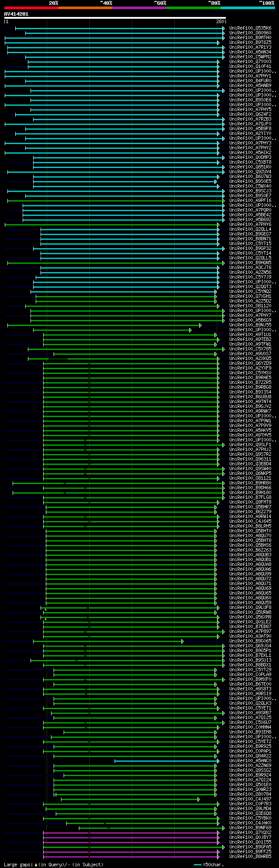Screen dimensions: 279x868
Task: Select hit label UniRef100_B9MTH0
Action: point(250,38)
